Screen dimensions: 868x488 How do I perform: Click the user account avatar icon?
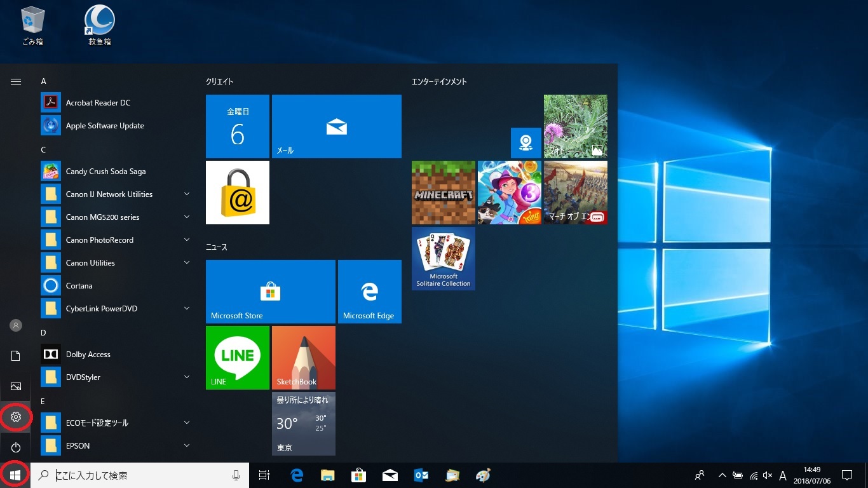tap(16, 325)
